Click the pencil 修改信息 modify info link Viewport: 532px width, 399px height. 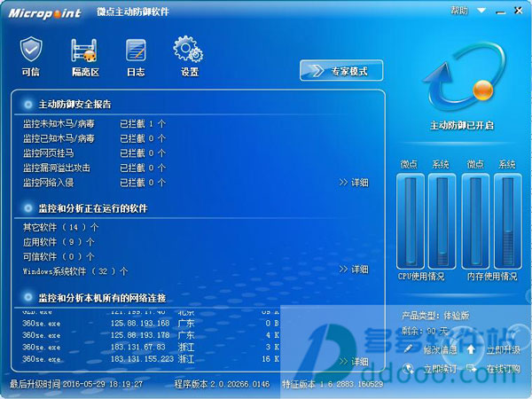(431, 349)
